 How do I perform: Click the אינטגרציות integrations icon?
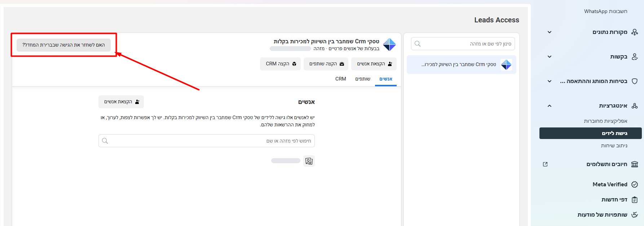point(635,106)
